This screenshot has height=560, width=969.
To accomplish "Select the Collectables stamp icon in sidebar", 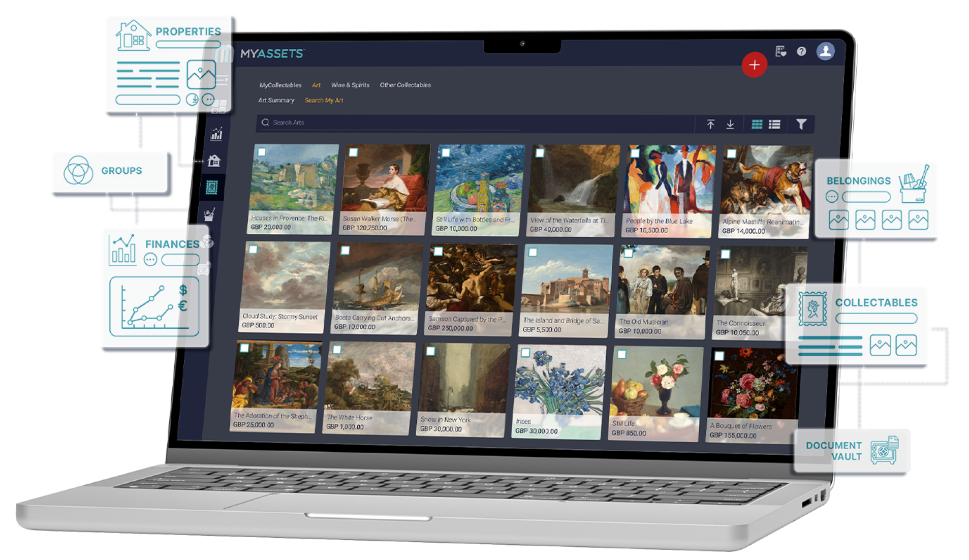I will click(212, 188).
